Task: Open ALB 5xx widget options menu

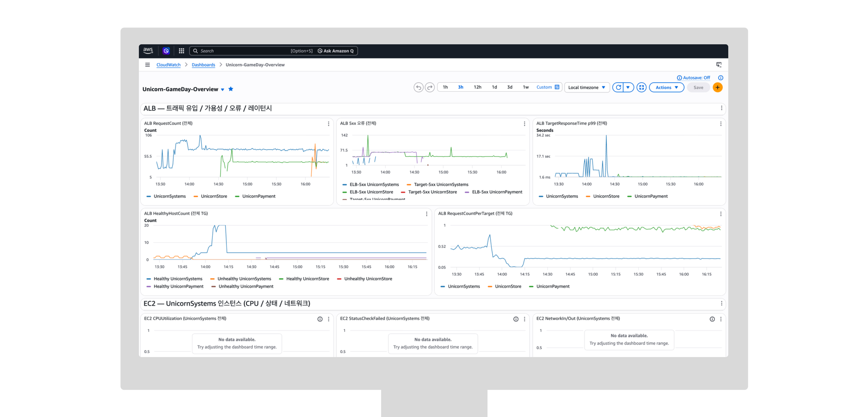Action: click(524, 124)
